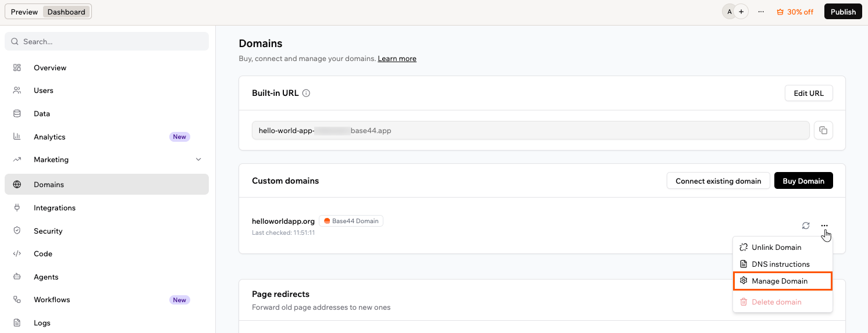This screenshot has height=333, width=868.
Task: Open the top bar ellipsis menu
Action: click(761, 12)
